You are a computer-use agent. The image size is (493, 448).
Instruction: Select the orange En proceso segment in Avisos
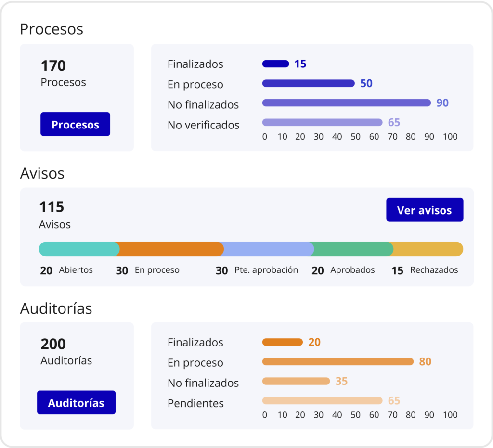click(170, 249)
